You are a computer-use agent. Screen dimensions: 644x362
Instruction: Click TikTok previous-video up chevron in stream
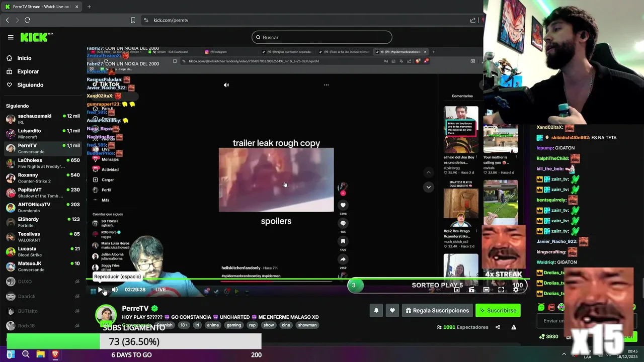[429, 172]
